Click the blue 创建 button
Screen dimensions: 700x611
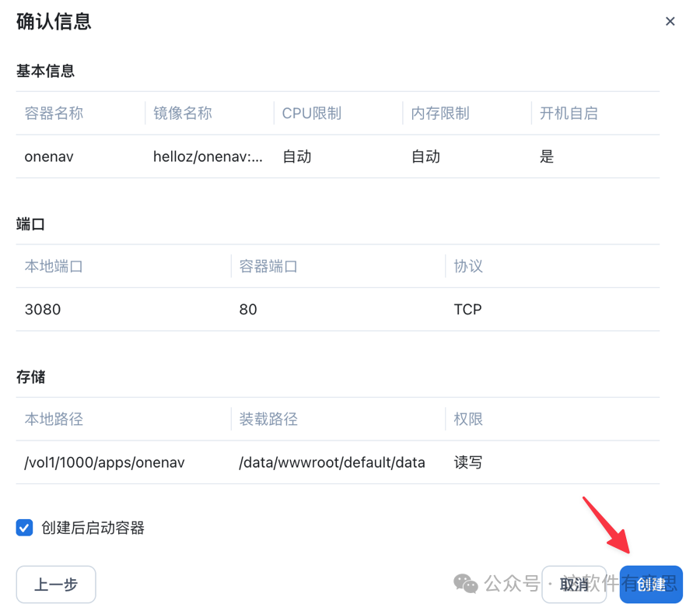[x=651, y=585]
